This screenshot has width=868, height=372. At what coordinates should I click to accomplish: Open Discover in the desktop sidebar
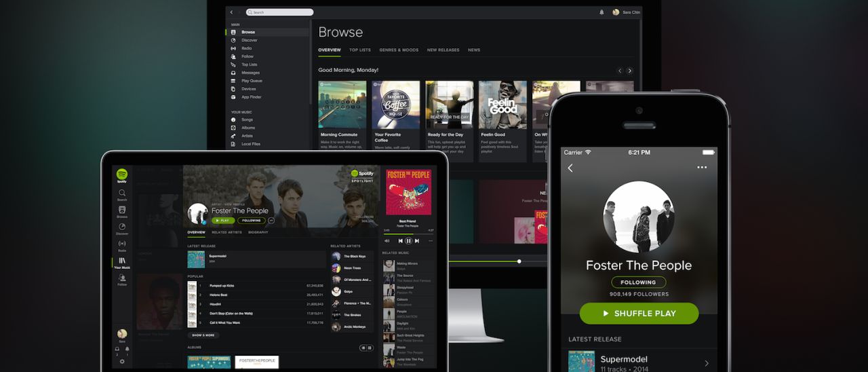pyautogui.click(x=245, y=40)
